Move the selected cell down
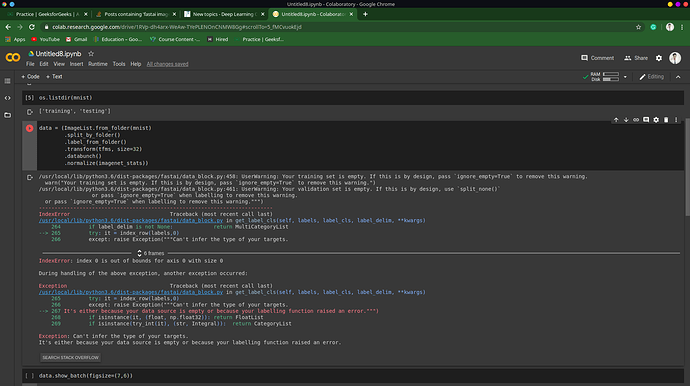This screenshot has width=690, height=386. [x=626, y=120]
